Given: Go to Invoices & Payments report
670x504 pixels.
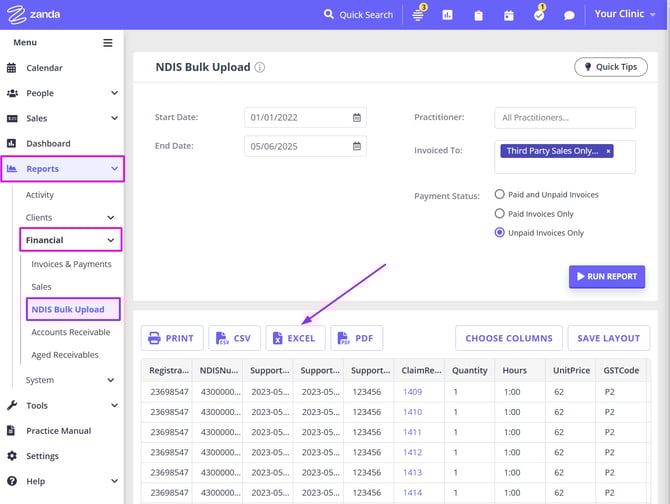Looking at the screenshot, I should click(x=71, y=264).
